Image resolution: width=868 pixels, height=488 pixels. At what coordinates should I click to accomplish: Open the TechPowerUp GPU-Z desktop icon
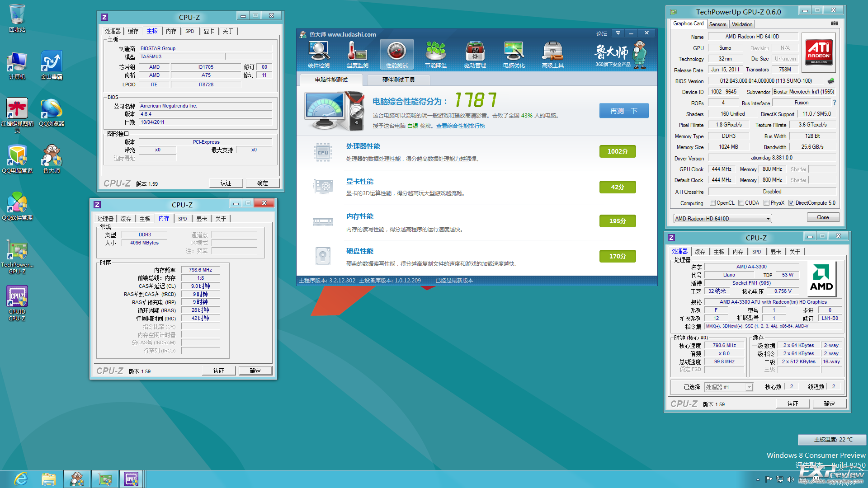(x=17, y=257)
